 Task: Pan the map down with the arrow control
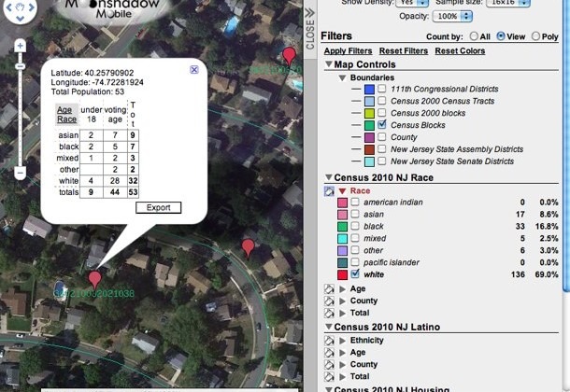click(x=20, y=19)
